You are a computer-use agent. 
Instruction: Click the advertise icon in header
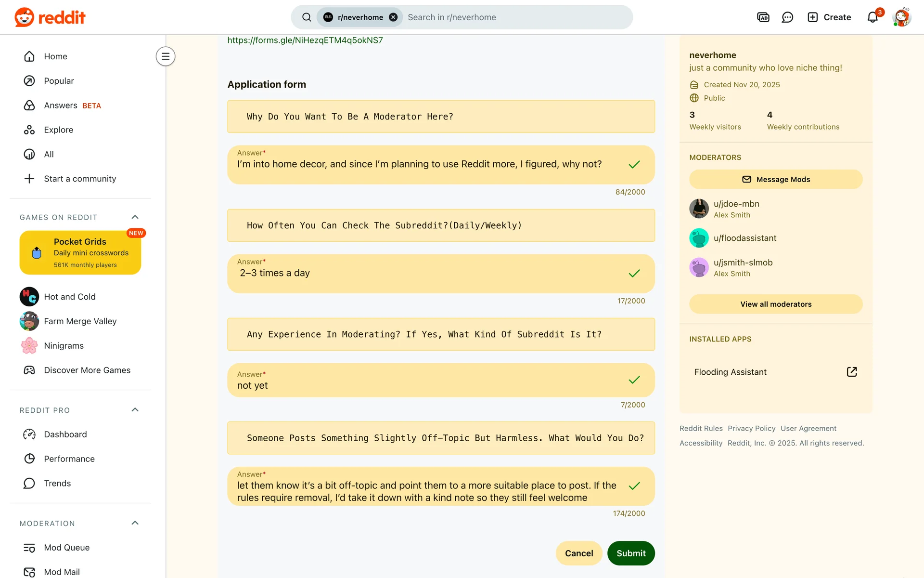pyautogui.click(x=763, y=17)
